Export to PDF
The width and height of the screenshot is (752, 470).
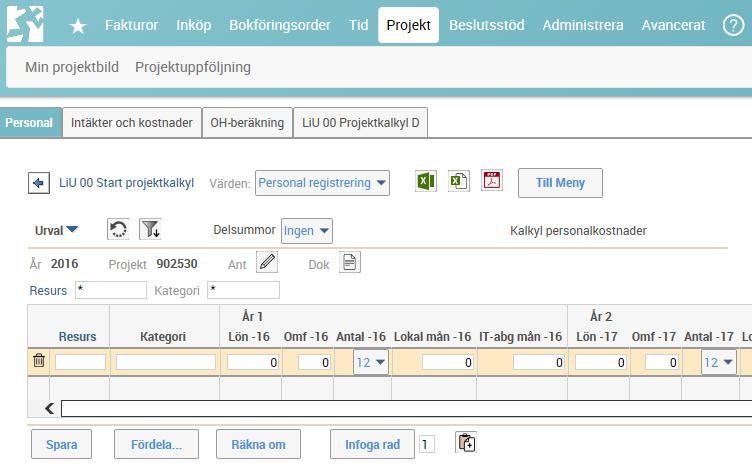click(x=492, y=181)
